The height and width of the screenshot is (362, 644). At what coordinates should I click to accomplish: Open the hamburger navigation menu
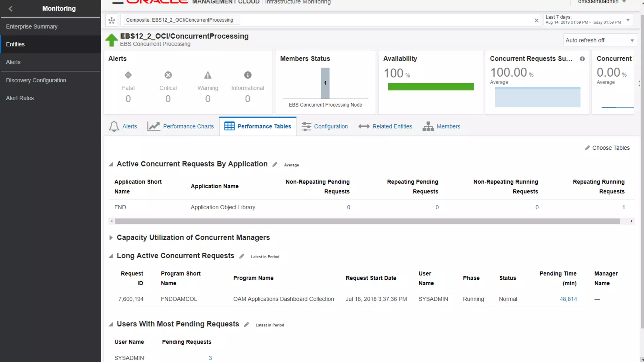tap(118, 2)
